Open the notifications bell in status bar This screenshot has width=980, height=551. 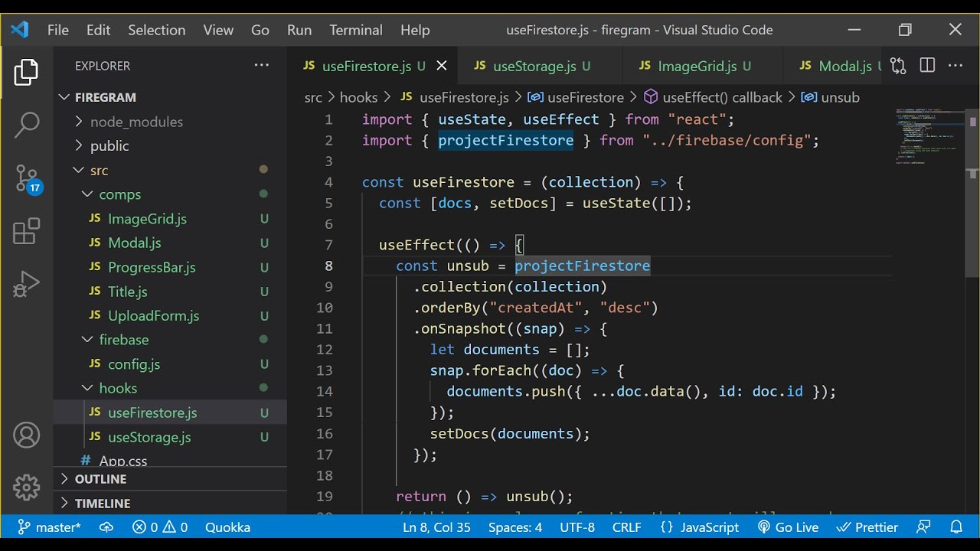pos(956,527)
